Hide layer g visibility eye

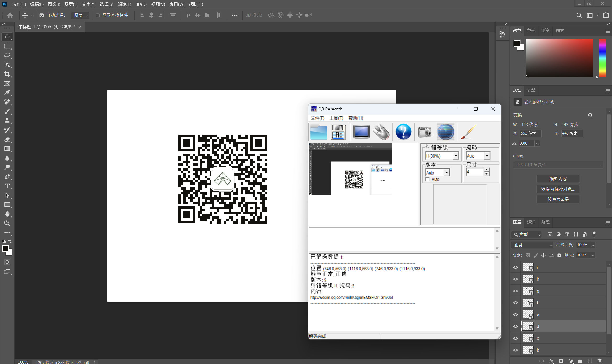click(x=516, y=291)
